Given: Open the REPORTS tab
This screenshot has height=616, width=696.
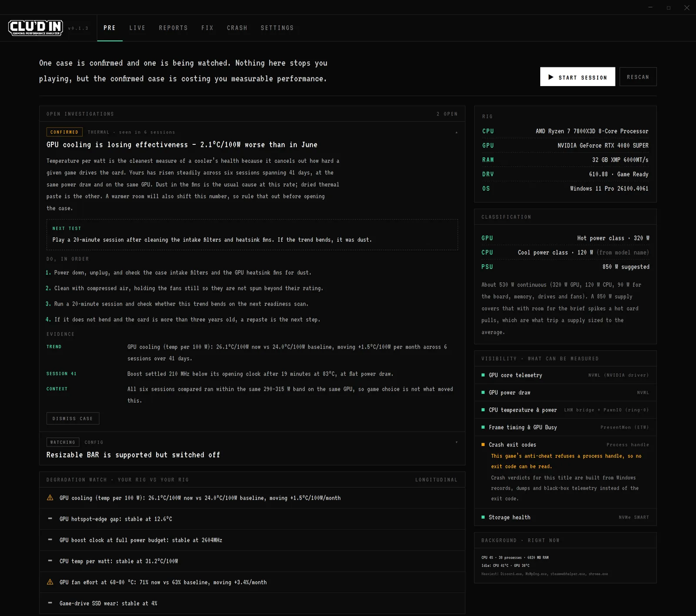Looking at the screenshot, I should [173, 28].
